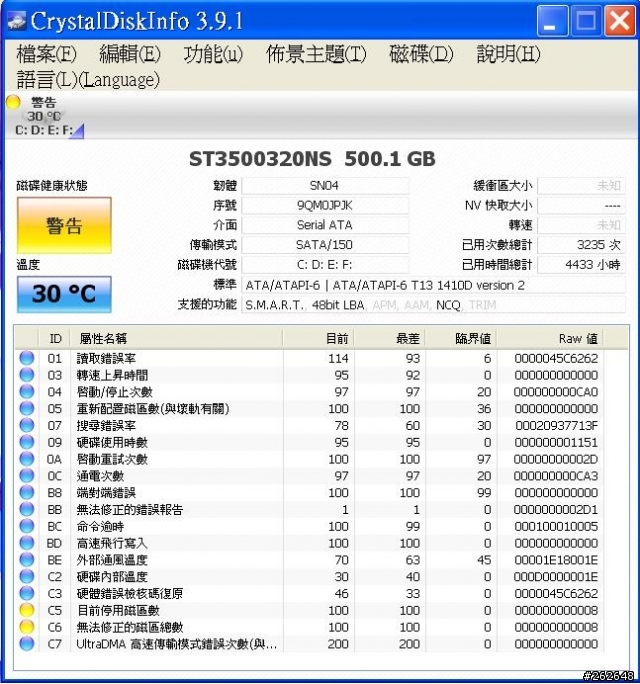
Task: Open the 語言(L)(Language) menu
Action: click(x=88, y=79)
